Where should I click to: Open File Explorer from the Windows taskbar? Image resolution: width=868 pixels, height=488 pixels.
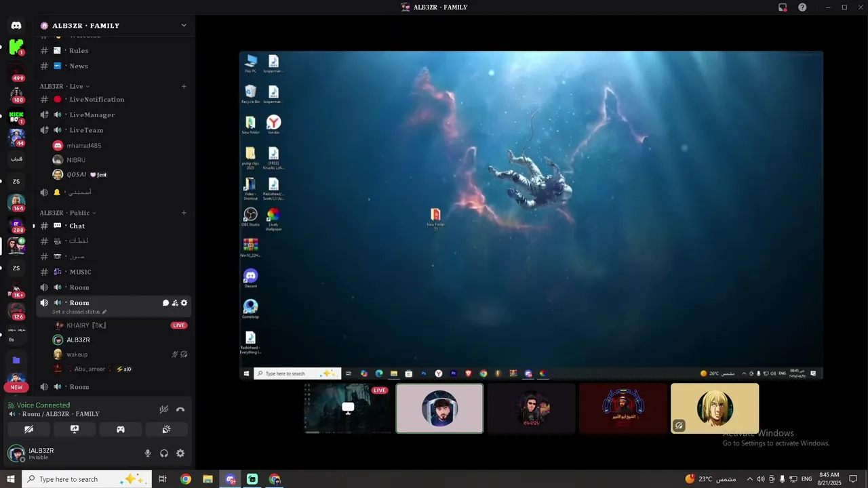click(x=208, y=479)
